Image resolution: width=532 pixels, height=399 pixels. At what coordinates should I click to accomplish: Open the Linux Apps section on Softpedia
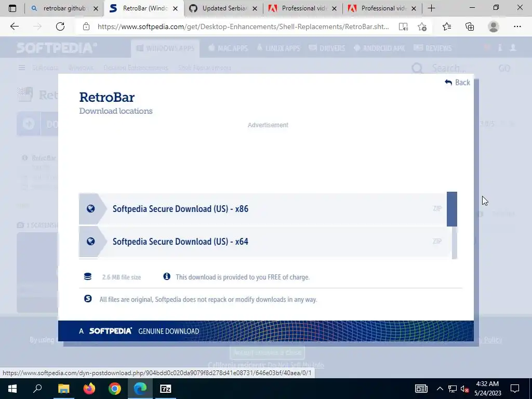[278, 48]
